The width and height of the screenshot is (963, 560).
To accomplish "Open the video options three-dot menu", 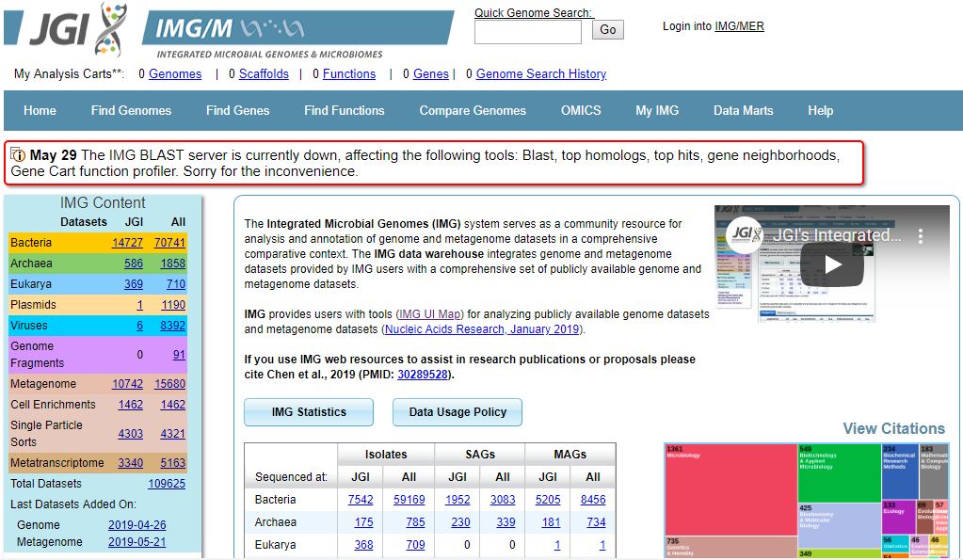I will tap(920, 236).
